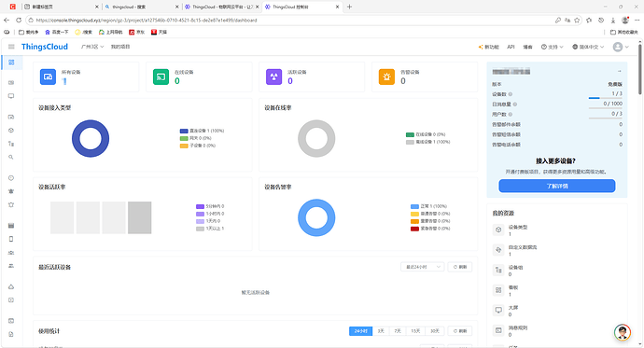
Task: Open 我的项目 in top navigation
Action: [x=120, y=47]
